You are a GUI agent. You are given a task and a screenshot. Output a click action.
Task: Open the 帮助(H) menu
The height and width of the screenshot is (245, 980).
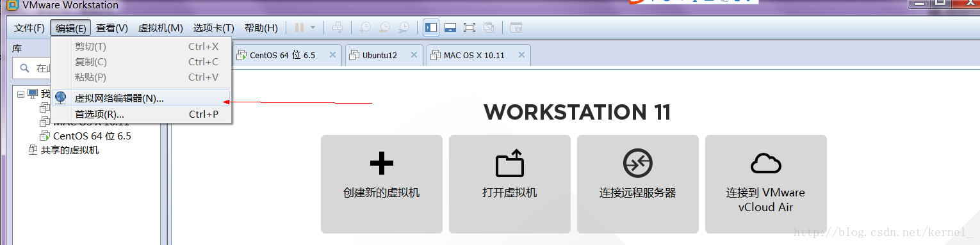pyautogui.click(x=261, y=28)
